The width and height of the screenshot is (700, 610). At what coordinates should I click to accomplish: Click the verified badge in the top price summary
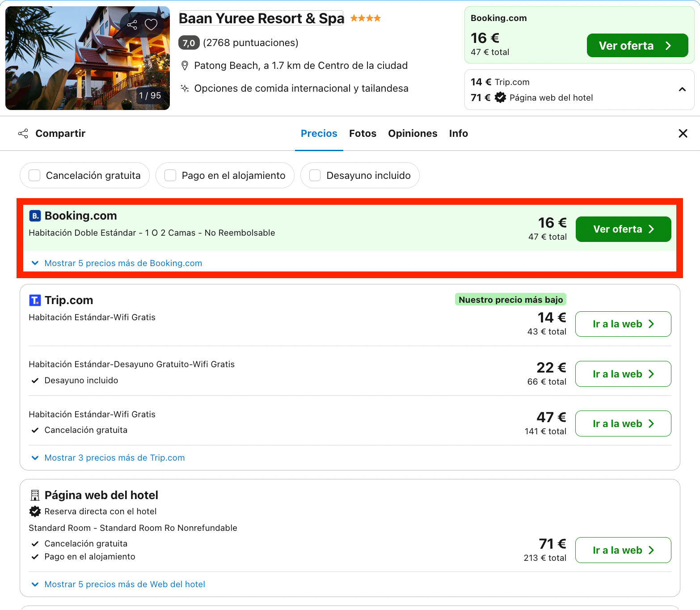pos(500,97)
